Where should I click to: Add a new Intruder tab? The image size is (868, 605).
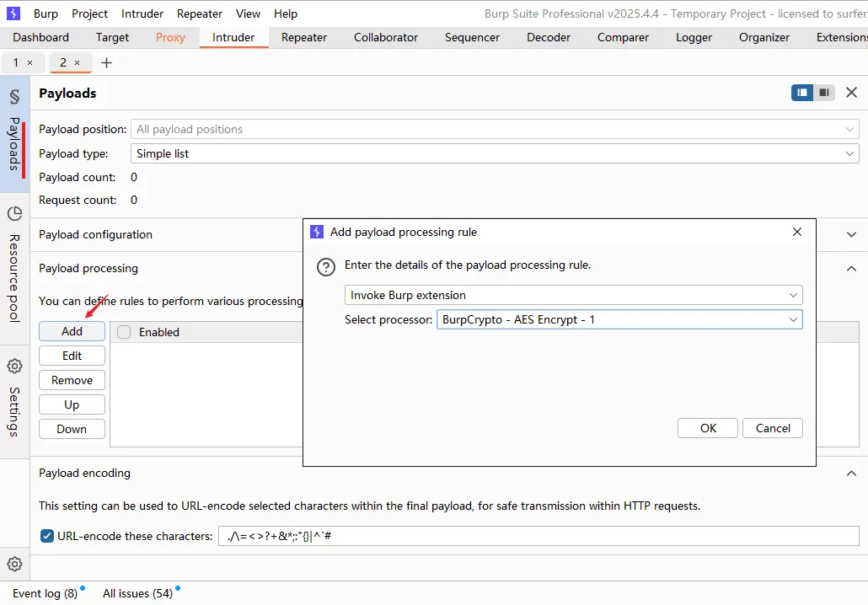pos(106,62)
